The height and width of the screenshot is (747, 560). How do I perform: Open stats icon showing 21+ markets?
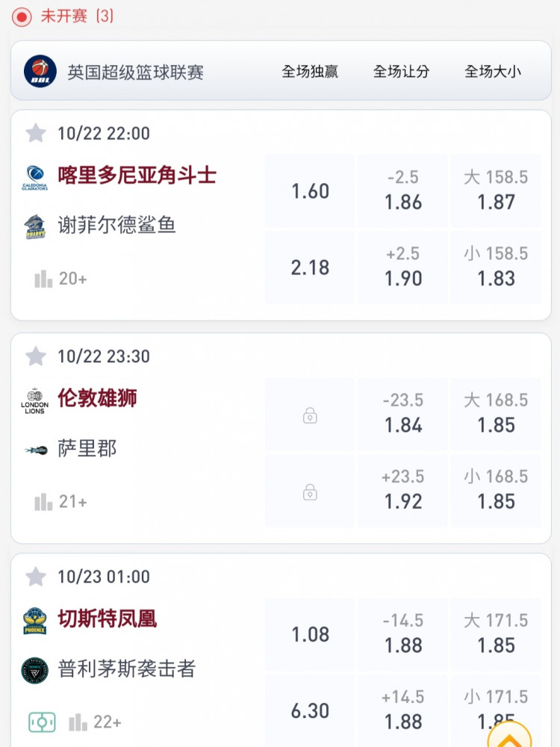pos(43,502)
